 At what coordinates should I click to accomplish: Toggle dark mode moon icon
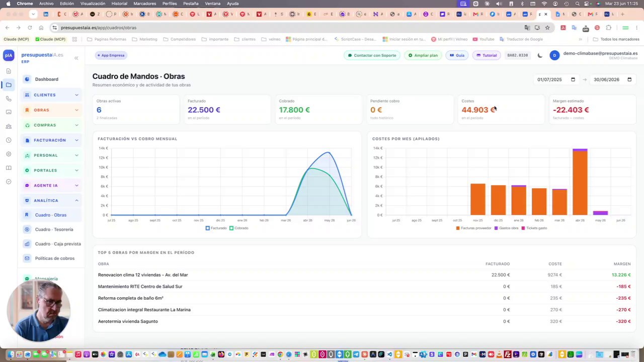click(x=540, y=55)
